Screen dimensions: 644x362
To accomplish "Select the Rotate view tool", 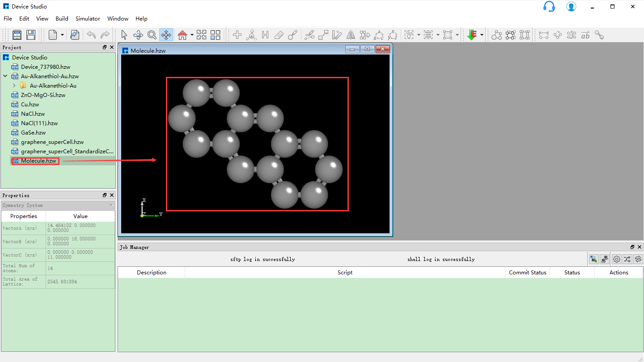I will point(138,34).
